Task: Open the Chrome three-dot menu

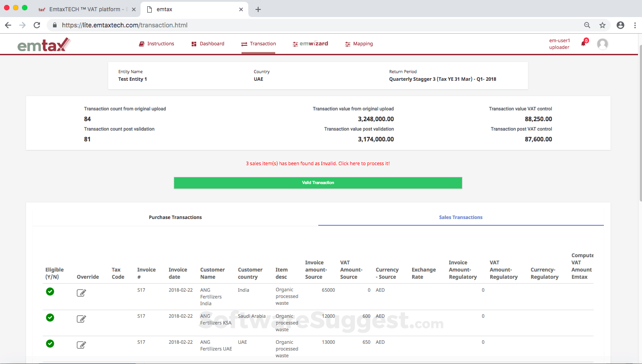Action: tap(635, 25)
